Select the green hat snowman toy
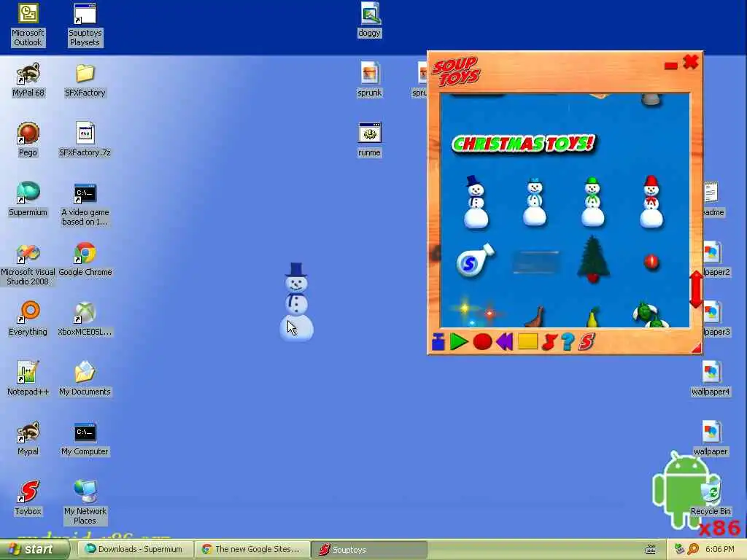This screenshot has width=747, height=560. (592, 202)
